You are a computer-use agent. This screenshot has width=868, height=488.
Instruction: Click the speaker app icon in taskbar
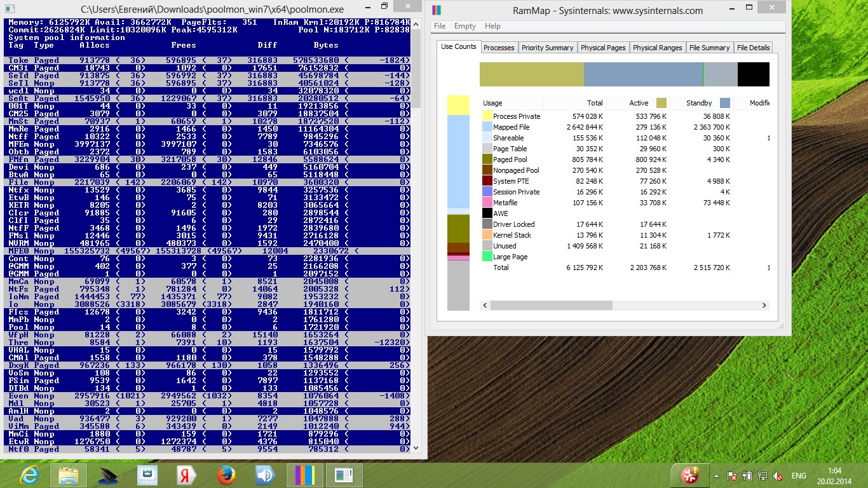tap(265, 475)
